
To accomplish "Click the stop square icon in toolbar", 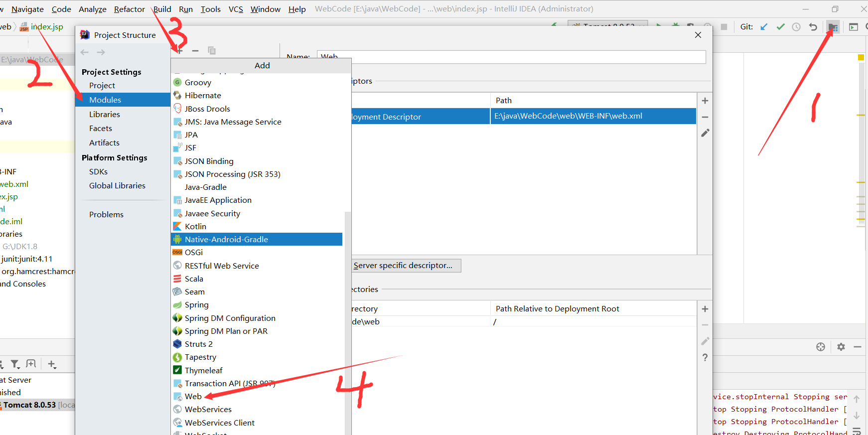I will pos(724,27).
